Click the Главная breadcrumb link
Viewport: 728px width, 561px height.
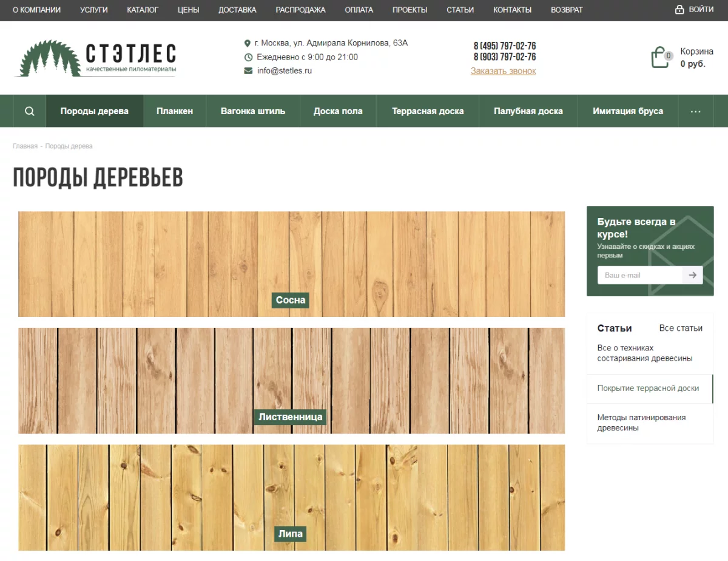pyautogui.click(x=25, y=146)
